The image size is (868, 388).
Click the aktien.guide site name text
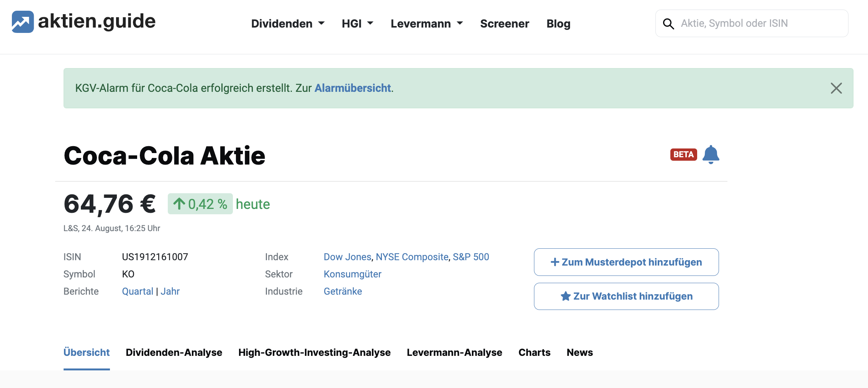tap(97, 21)
